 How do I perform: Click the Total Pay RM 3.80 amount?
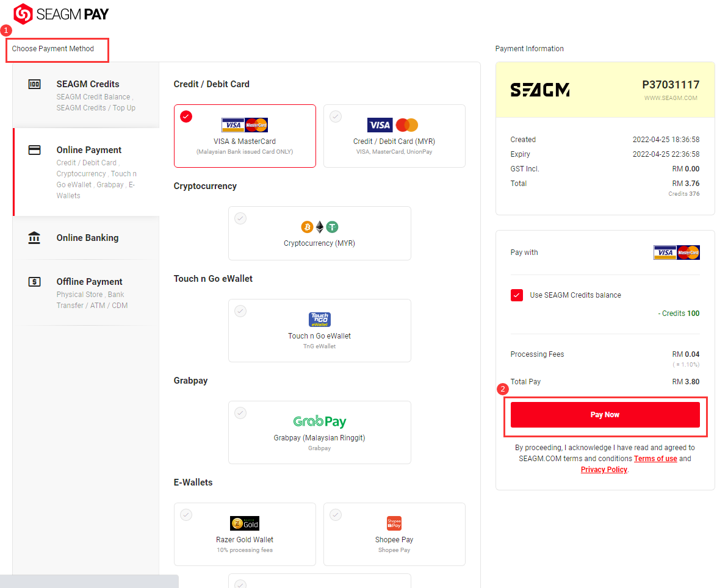[x=686, y=381]
